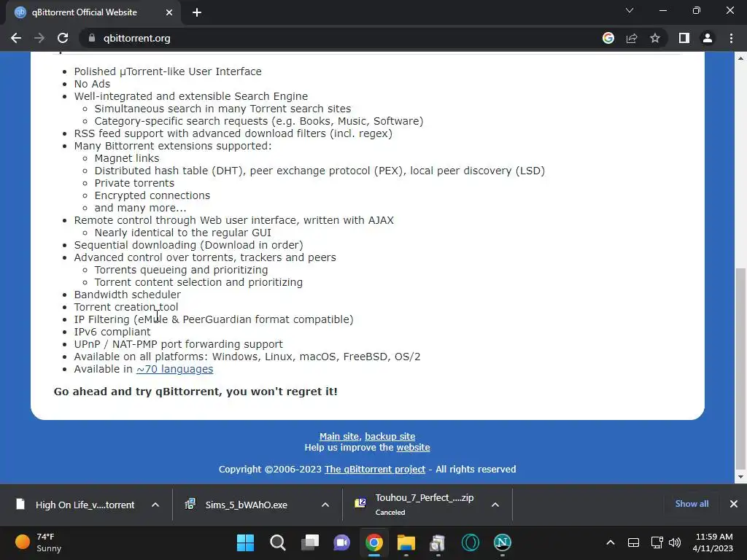Click the canceled Touhou_7_Perfect zip download
This screenshot has width=747, height=560.
[x=414, y=505]
